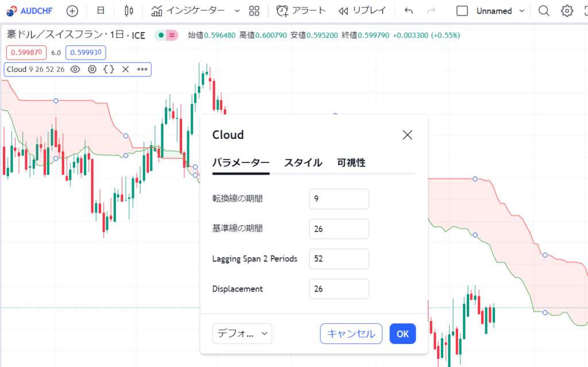588x367 pixels.
Task: Toggle Cloud indicator visibility eye icon
Action: [75, 69]
